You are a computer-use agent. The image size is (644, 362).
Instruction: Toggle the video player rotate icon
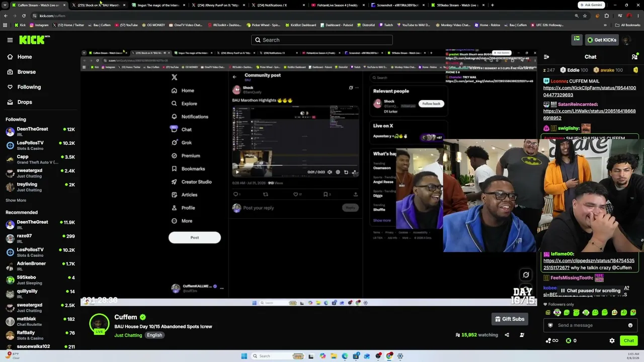(x=526, y=275)
